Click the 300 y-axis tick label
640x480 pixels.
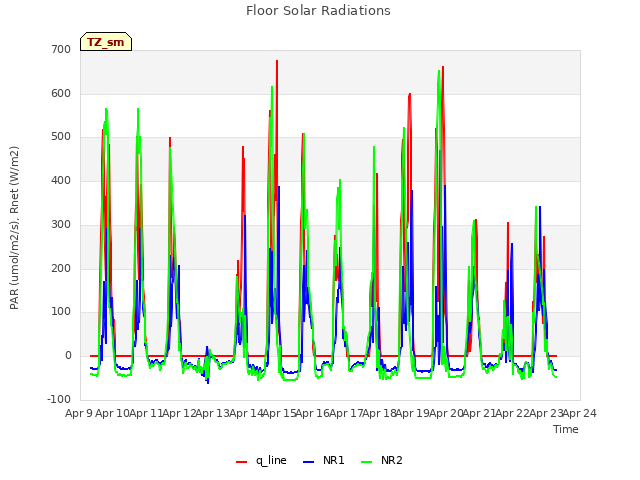[61, 224]
